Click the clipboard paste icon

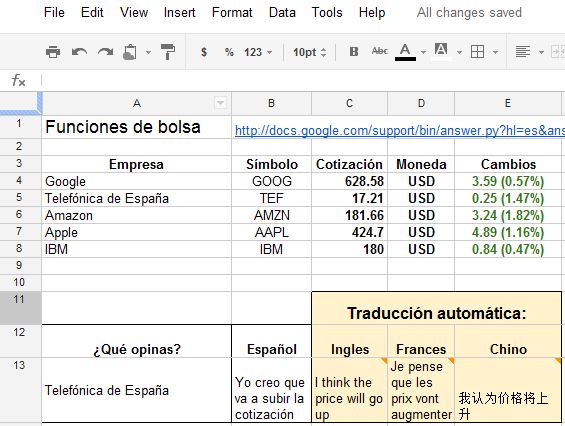130,52
